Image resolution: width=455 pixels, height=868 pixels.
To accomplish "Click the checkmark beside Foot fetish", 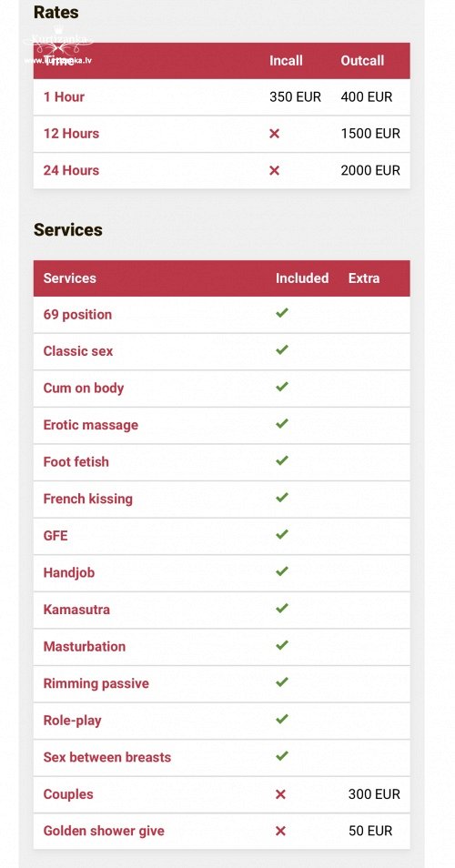I will 282,460.
